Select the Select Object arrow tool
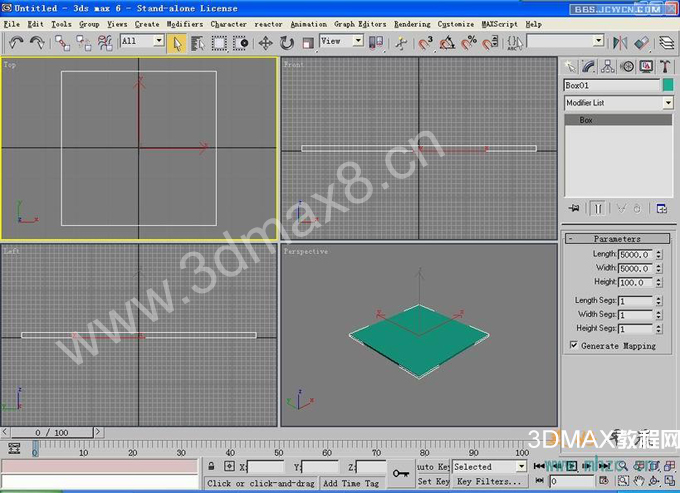Image resolution: width=680 pixels, height=493 pixels. pos(177,42)
